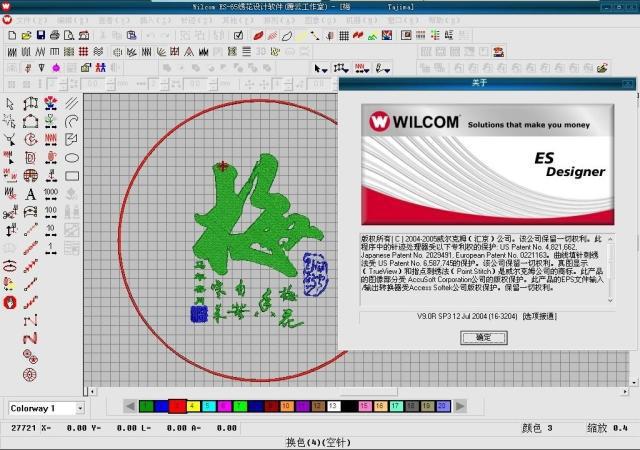Viewport: 640px width, 450px height.
Task: Close the About (关于) dialog
Action: coord(628,83)
